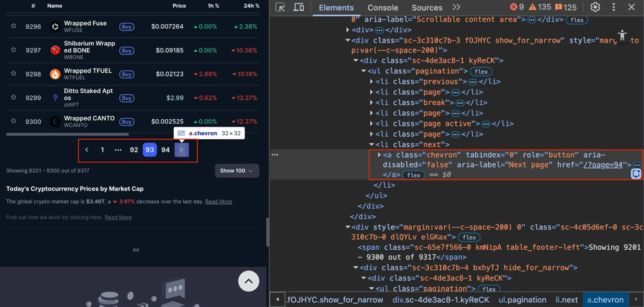
Task: Click Buy for Wrapped Fuse
Action: 127,27
